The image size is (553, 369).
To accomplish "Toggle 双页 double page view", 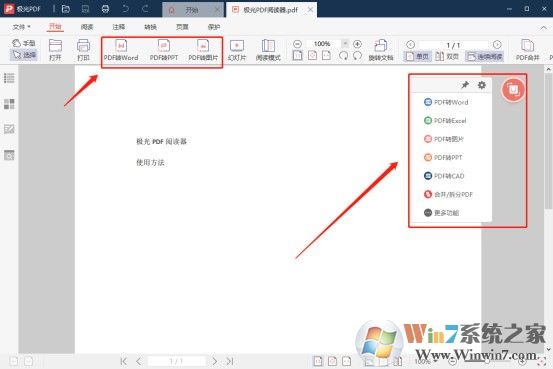I will (x=447, y=56).
